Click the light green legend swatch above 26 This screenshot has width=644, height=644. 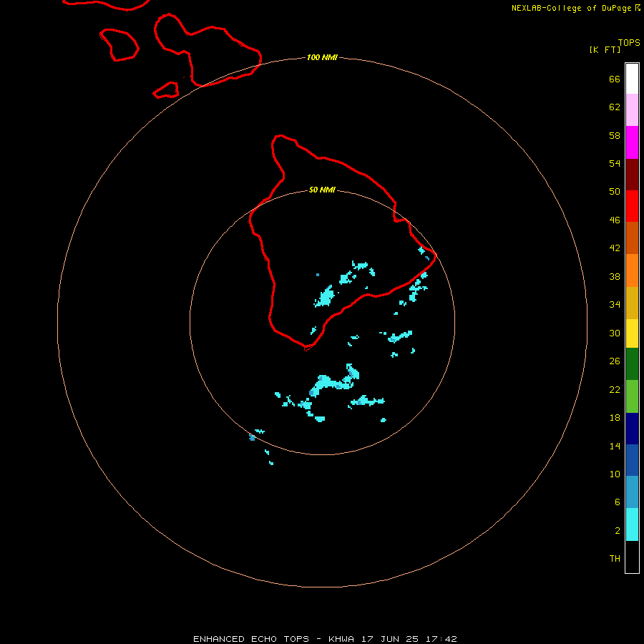pos(632,396)
